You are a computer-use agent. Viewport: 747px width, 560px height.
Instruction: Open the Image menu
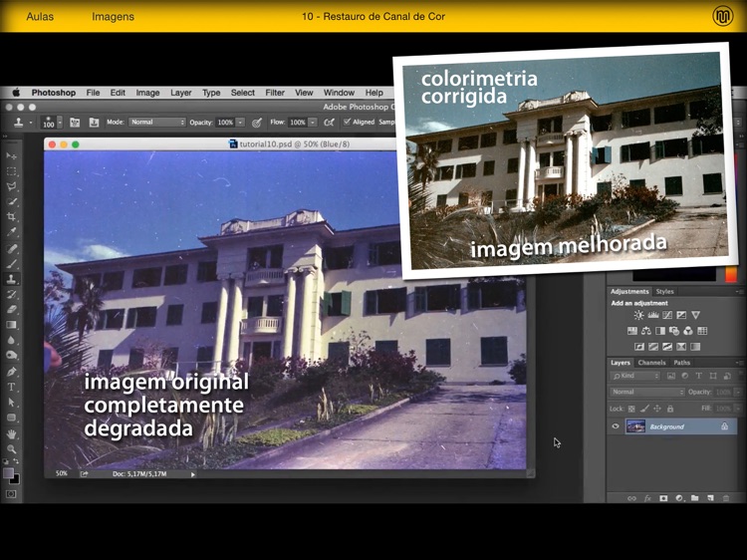click(x=147, y=93)
